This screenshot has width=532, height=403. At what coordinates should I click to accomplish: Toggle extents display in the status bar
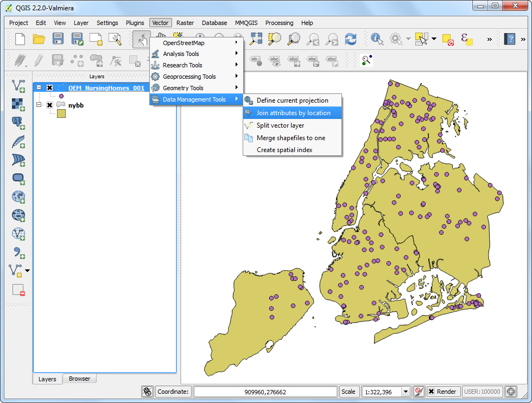[x=147, y=392]
